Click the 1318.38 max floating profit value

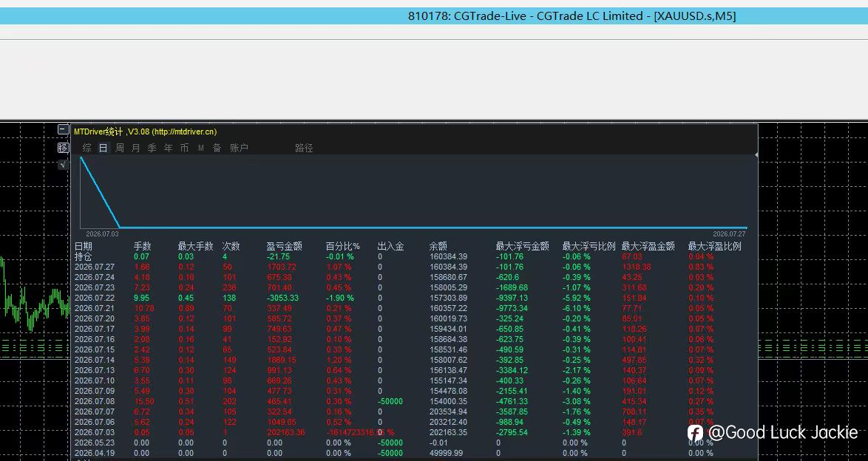[x=637, y=267]
